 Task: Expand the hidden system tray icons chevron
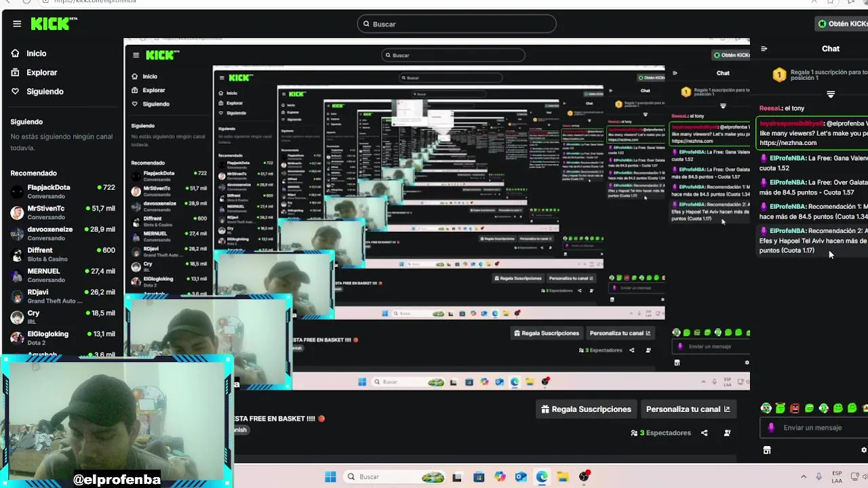(804, 477)
